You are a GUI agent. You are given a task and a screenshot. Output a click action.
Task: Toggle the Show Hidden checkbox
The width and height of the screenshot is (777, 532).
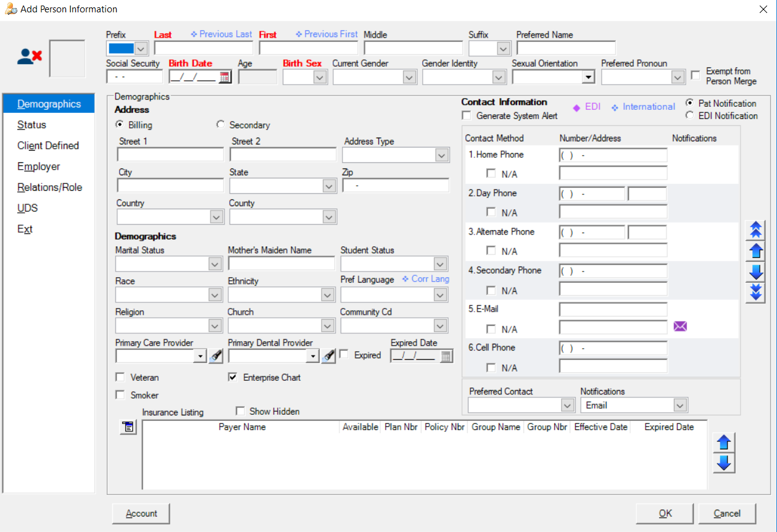click(240, 411)
